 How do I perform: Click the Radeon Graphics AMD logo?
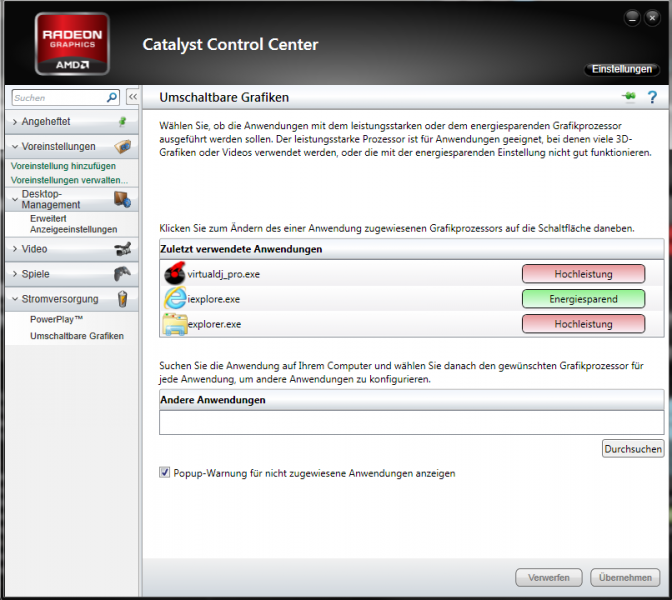click(72, 44)
